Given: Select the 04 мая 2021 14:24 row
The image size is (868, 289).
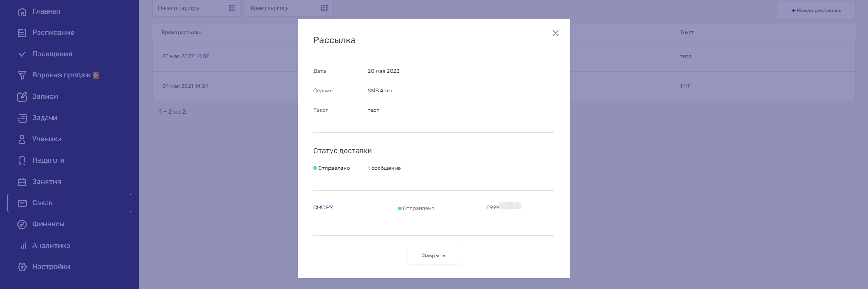Looking at the screenshot, I should pos(185,86).
